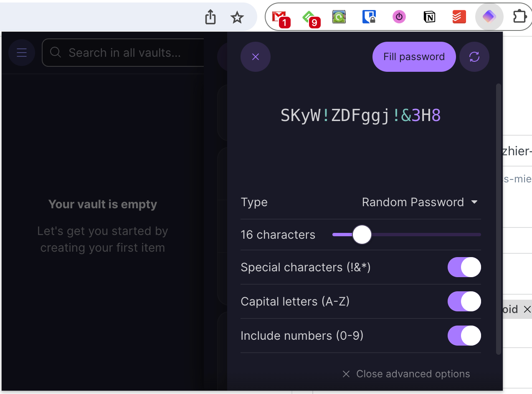532x394 pixels.
Task: Click the Proton Pass extension icon
Action: [x=489, y=17]
